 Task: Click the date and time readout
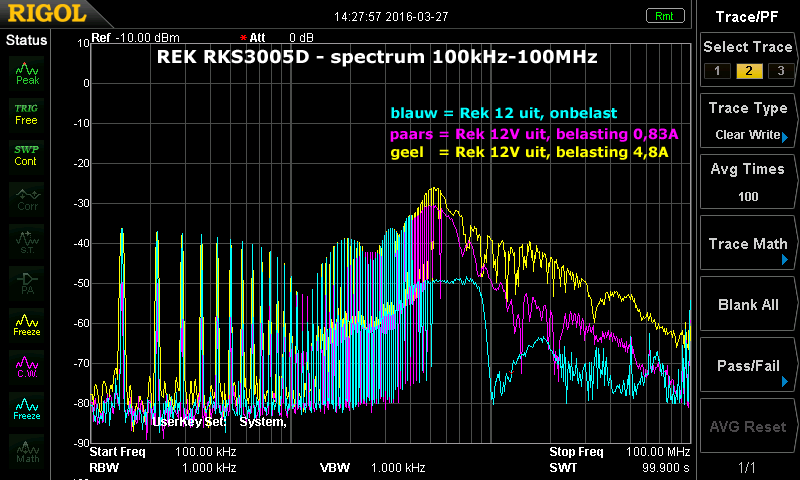pyautogui.click(x=391, y=17)
